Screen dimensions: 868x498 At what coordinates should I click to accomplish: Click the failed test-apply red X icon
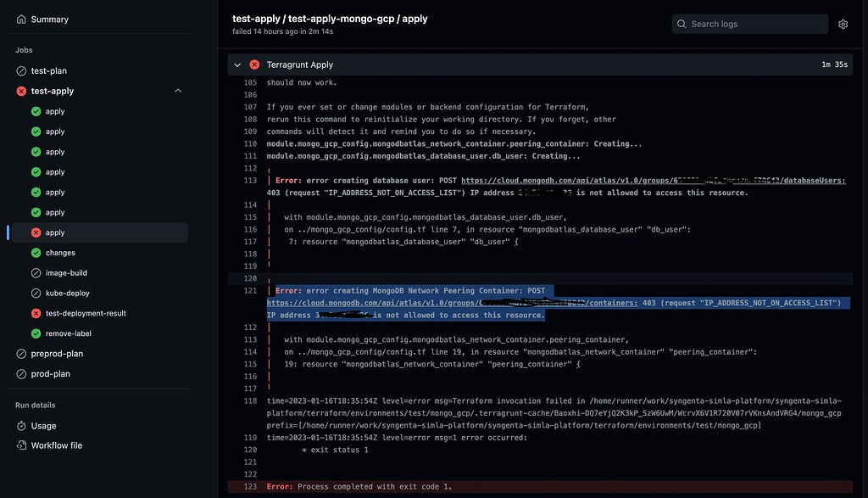[x=22, y=91]
